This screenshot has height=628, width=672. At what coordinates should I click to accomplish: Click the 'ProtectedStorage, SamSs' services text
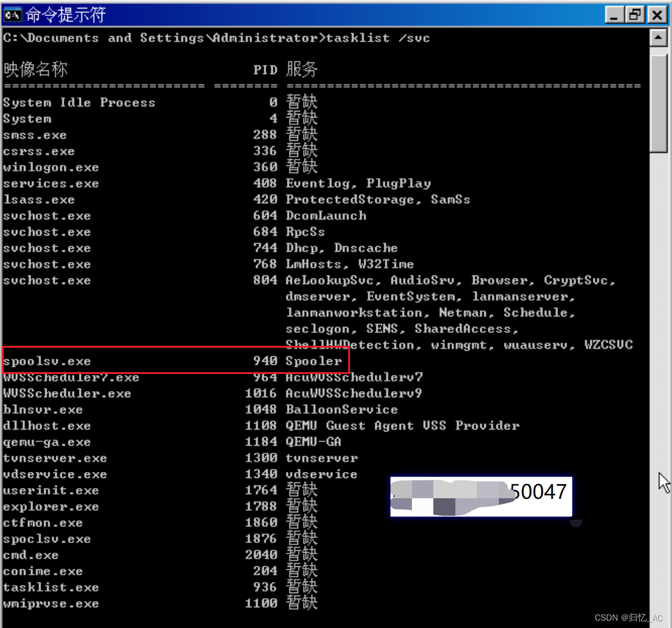(x=378, y=200)
